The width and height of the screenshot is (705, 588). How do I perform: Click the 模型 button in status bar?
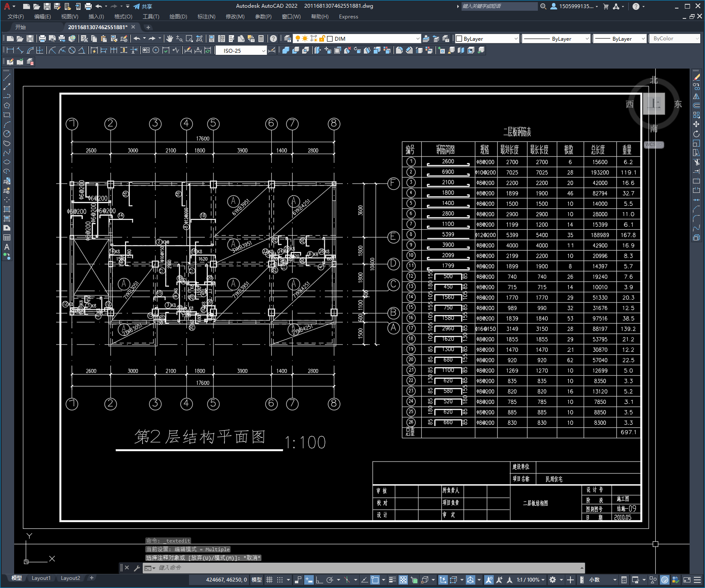(257, 580)
